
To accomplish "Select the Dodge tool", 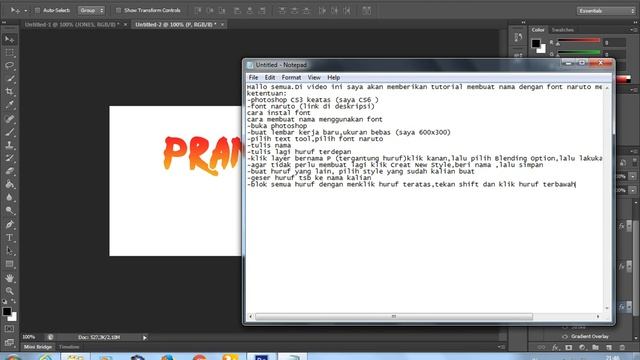I will coord(10,211).
